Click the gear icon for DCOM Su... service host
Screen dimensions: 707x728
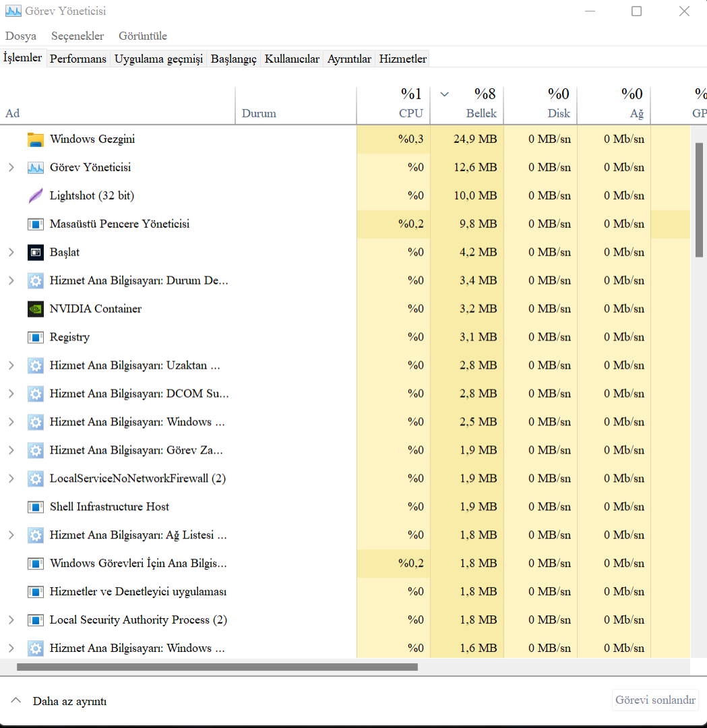35,394
